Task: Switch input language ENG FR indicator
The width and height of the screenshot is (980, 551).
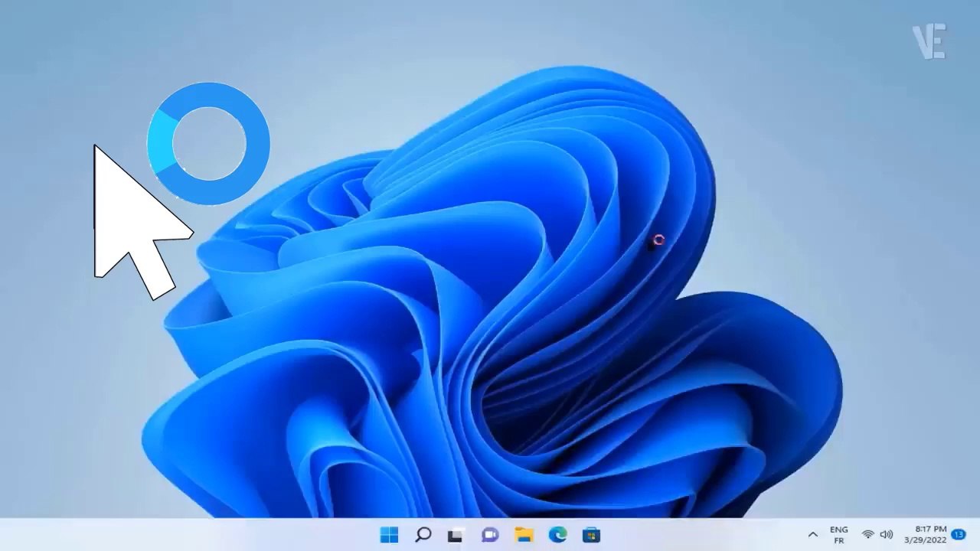Action: click(838, 535)
